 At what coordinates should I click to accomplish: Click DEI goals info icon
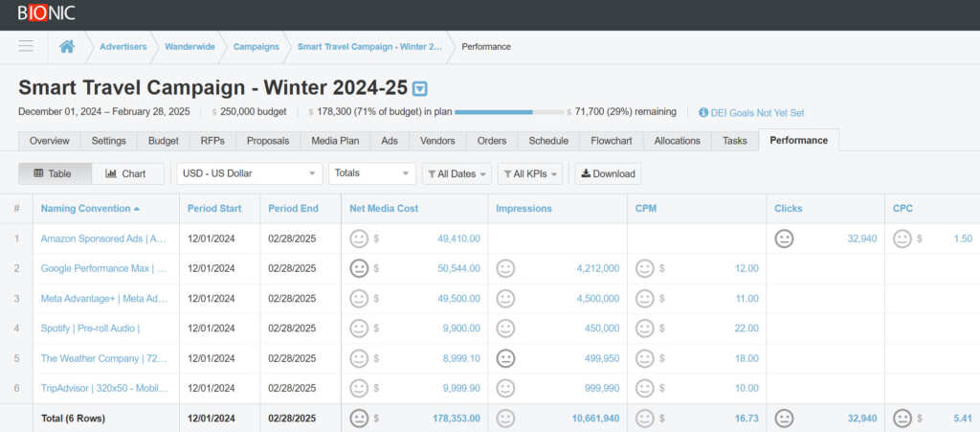pyautogui.click(x=703, y=113)
